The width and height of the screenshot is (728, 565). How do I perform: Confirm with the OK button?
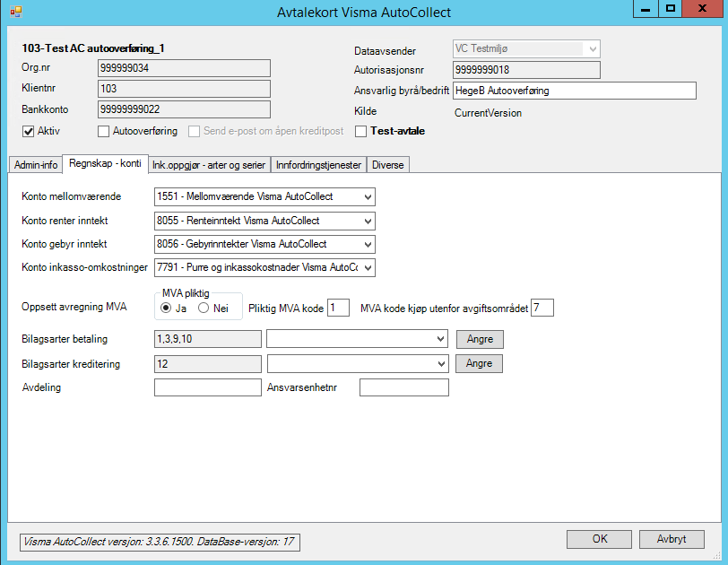point(599,539)
